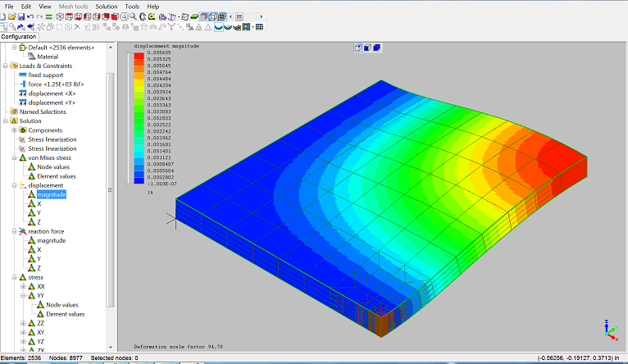This screenshot has height=364, width=628.
Task: Click the Named Selections folder icon
Action: (x=14, y=111)
